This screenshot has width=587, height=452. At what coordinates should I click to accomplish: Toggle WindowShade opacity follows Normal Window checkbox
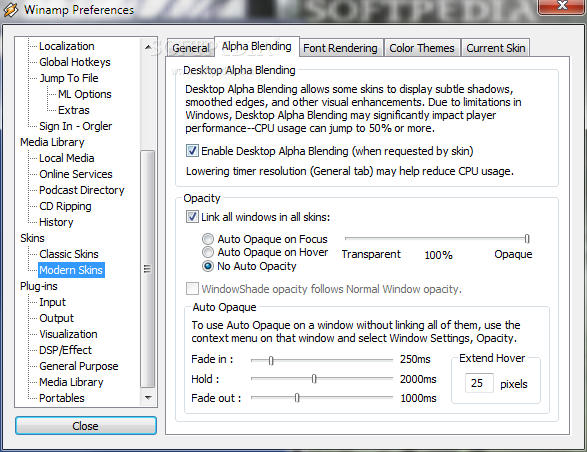point(192,289)
